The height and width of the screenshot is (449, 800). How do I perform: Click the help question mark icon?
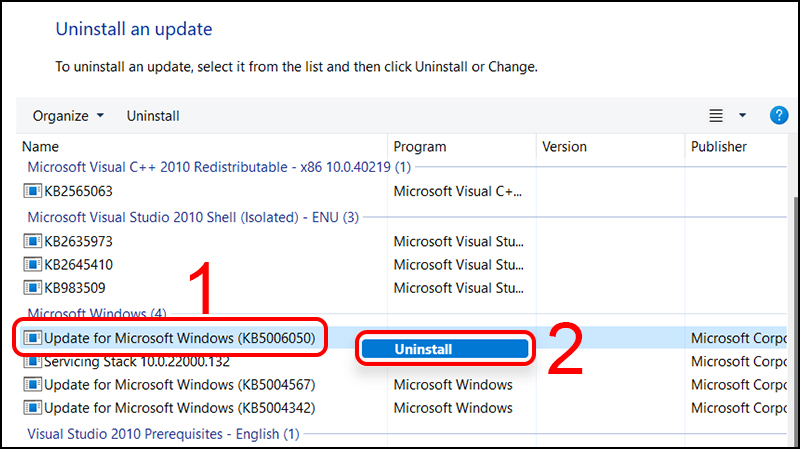click(779, 115)
